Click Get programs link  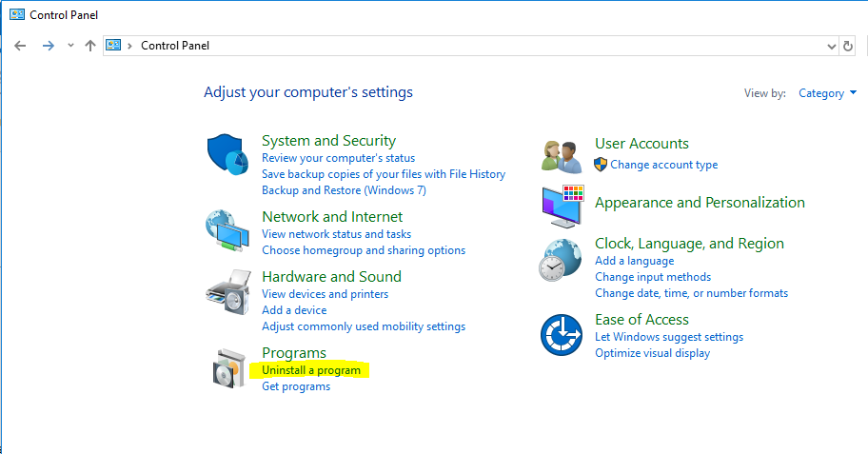click(296, 386)
